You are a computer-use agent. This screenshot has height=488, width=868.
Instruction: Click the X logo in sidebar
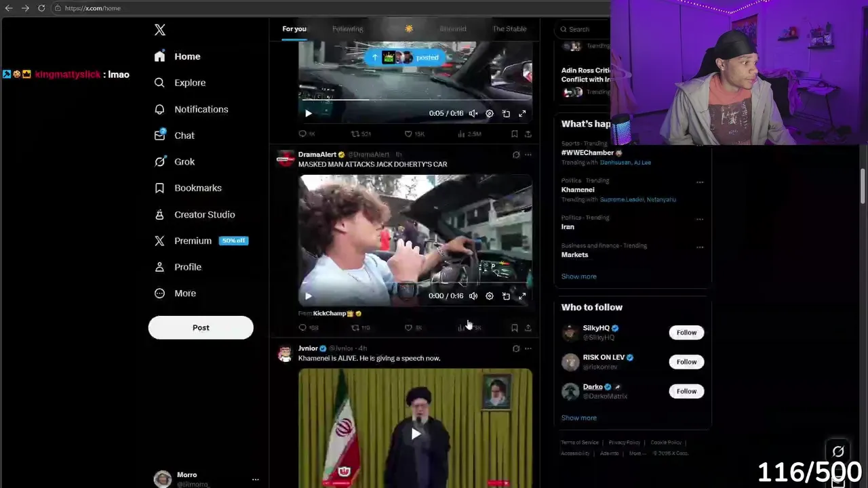click(159, 30)
